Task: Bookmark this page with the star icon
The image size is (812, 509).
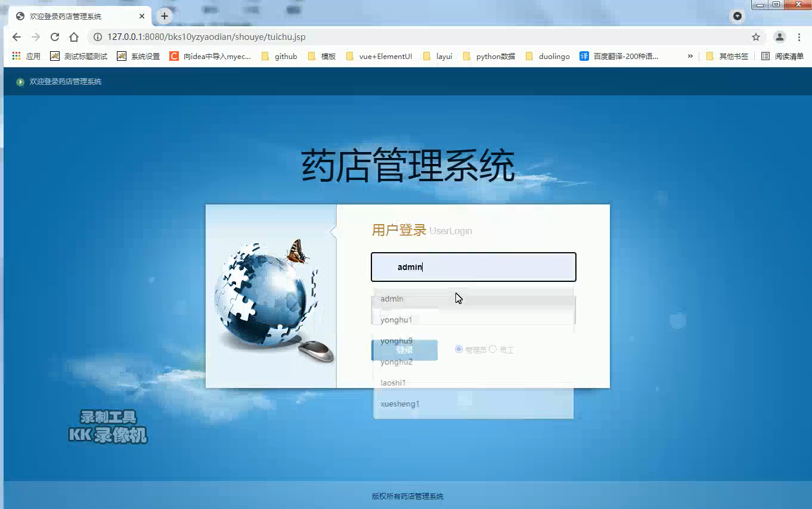Action: [x=756, y=37]
